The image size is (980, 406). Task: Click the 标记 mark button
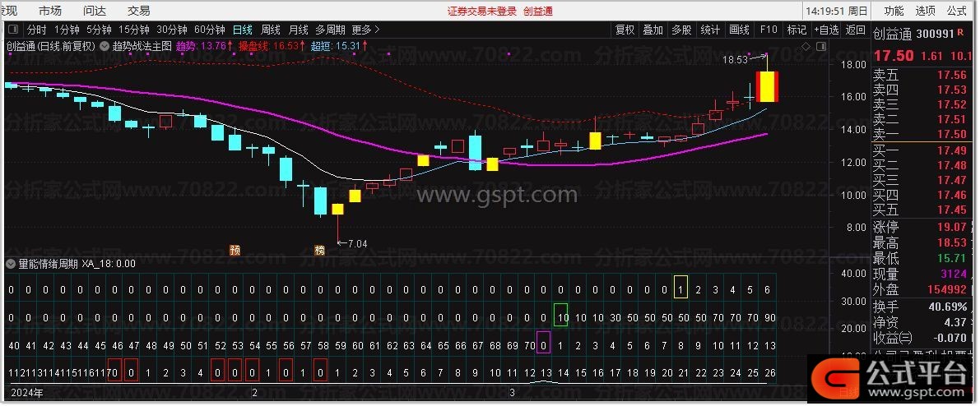click(x=797, y=30)
